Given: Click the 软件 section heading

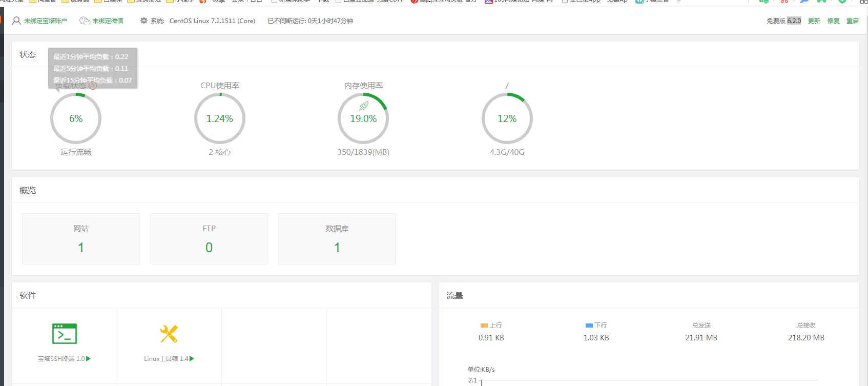Looking at the screenshot, I should [x=28, y=295].
